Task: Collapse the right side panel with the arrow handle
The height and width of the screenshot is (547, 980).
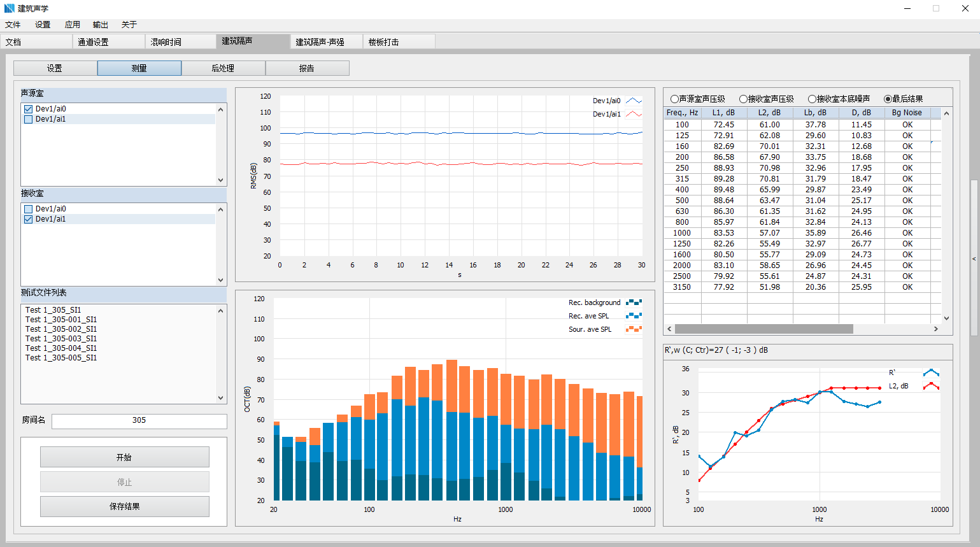Action: pyautogui.click(x=974, y=259)
